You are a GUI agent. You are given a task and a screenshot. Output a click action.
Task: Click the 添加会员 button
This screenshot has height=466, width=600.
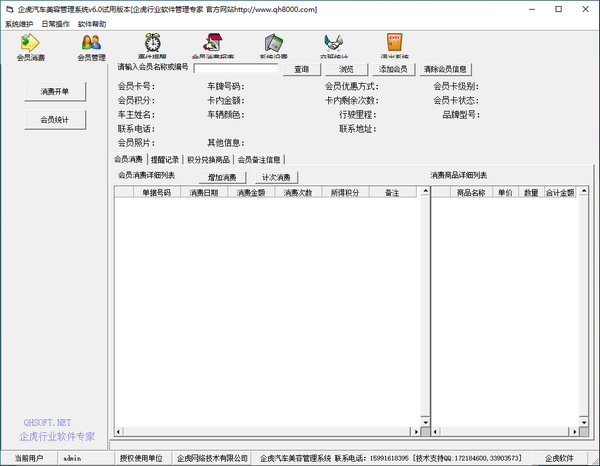[393, 69]
